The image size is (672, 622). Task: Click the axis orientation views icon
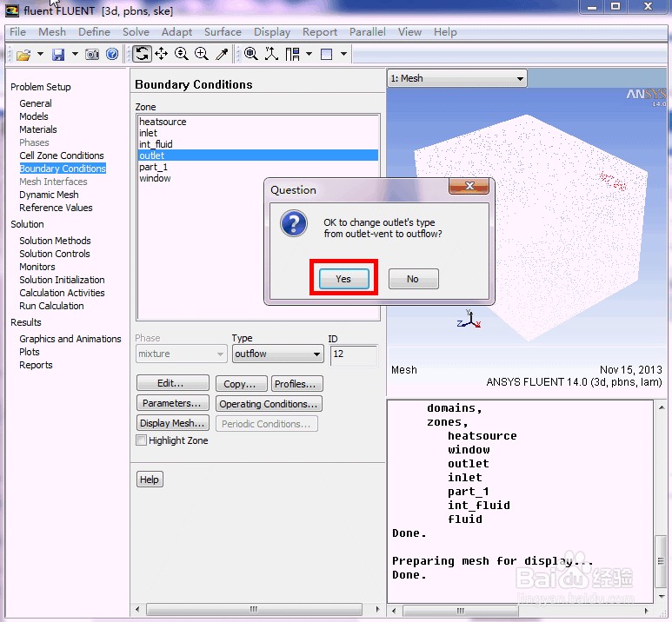[x=271, y=54]
